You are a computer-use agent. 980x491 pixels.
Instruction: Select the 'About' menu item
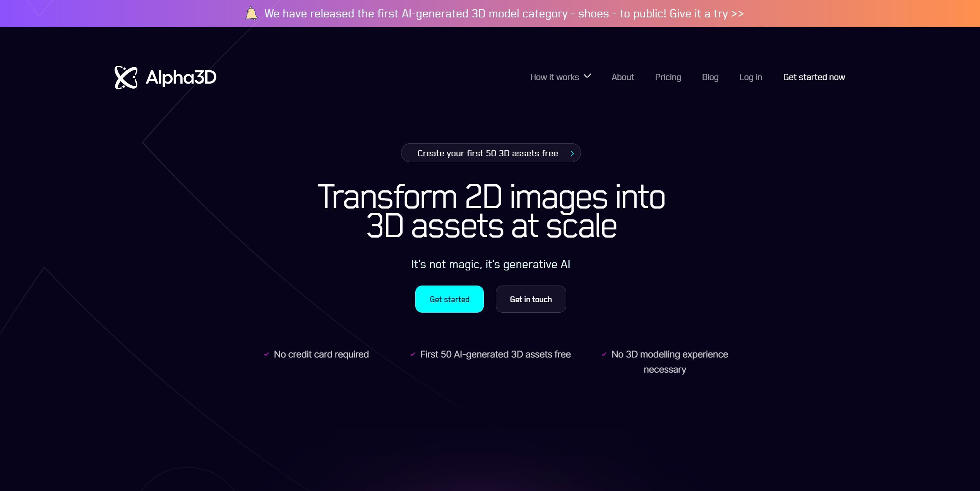click(623, 76)
